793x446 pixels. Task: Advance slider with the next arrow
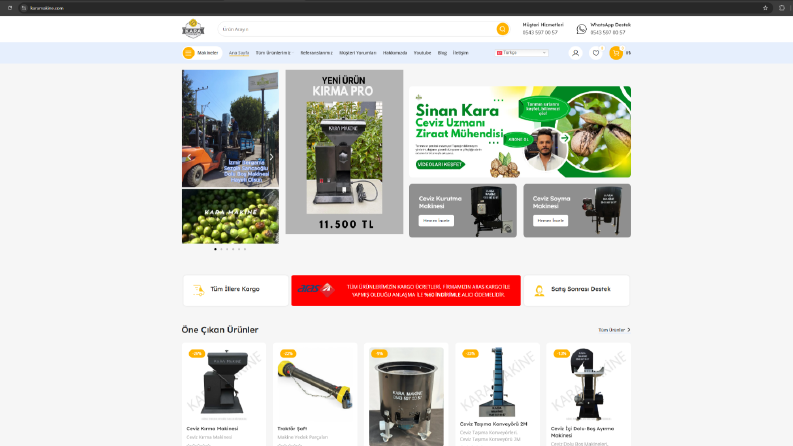coord(271,157)
